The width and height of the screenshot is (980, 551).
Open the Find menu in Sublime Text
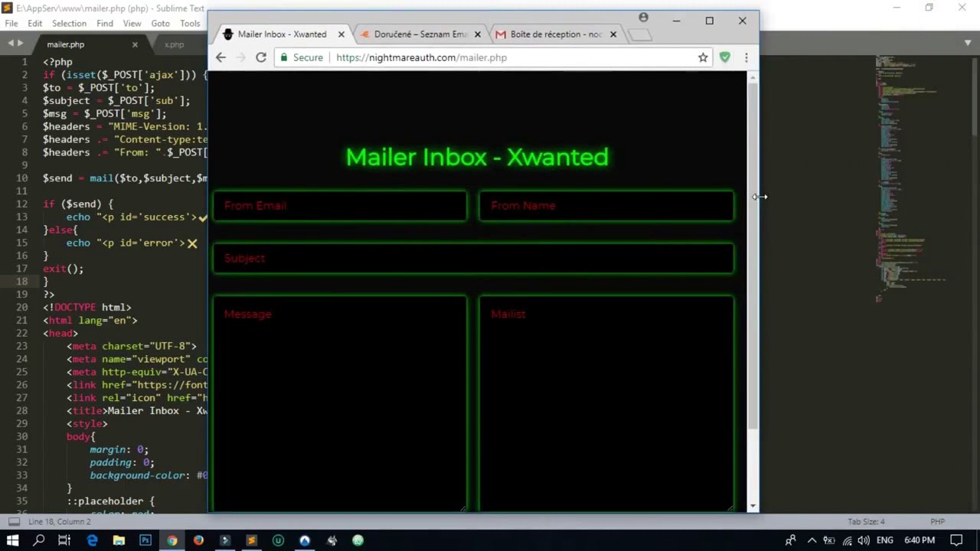click(105, 24)
